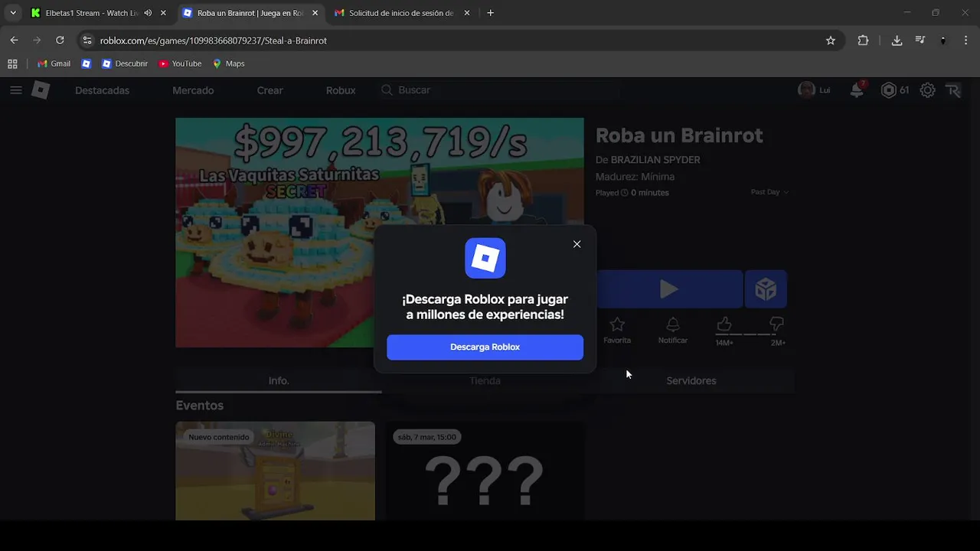Open the Maps bookmark
The image size is (980, 551).
(228, 64)
